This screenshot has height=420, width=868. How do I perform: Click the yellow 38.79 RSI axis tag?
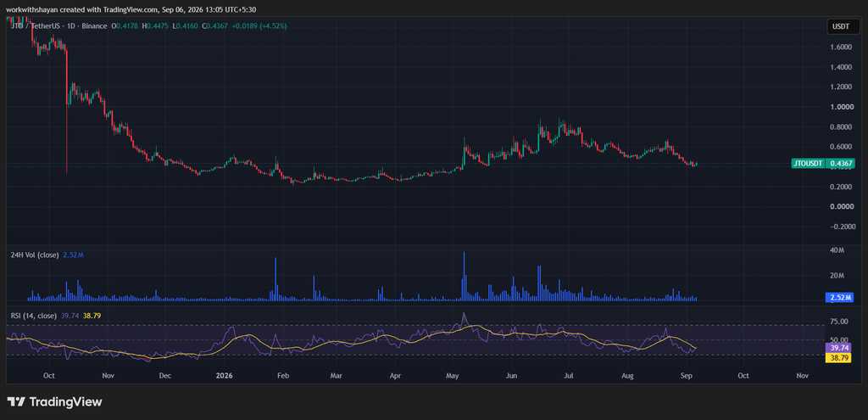pyautogui.click(x=840, y=358)
